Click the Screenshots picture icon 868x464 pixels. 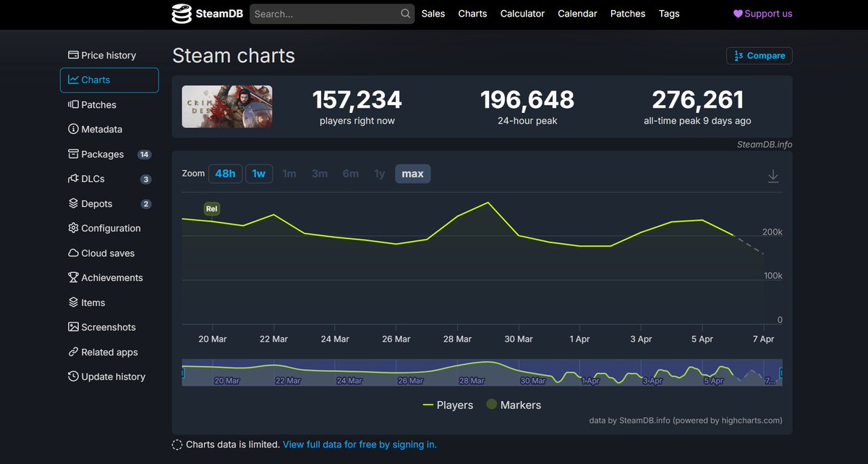[x=73, y=327]
